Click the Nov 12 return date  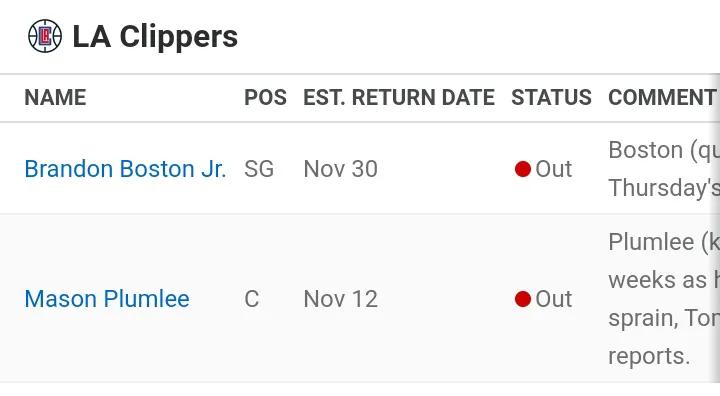point(341,299)
